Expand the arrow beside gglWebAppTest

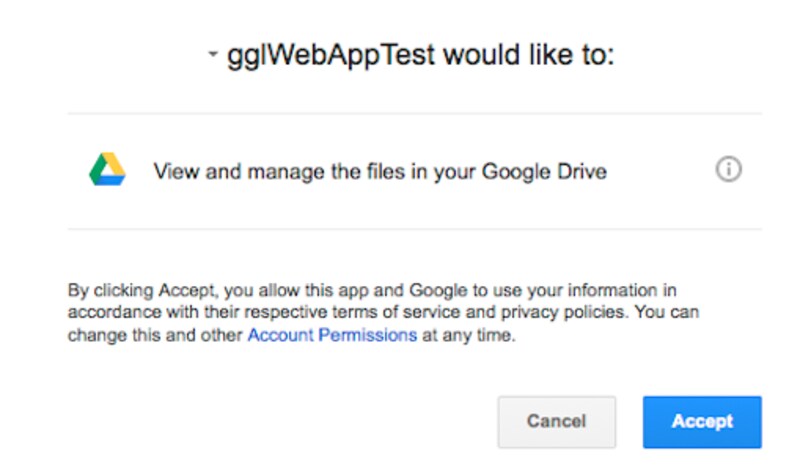pyautogui.click(x=213, y=55)
